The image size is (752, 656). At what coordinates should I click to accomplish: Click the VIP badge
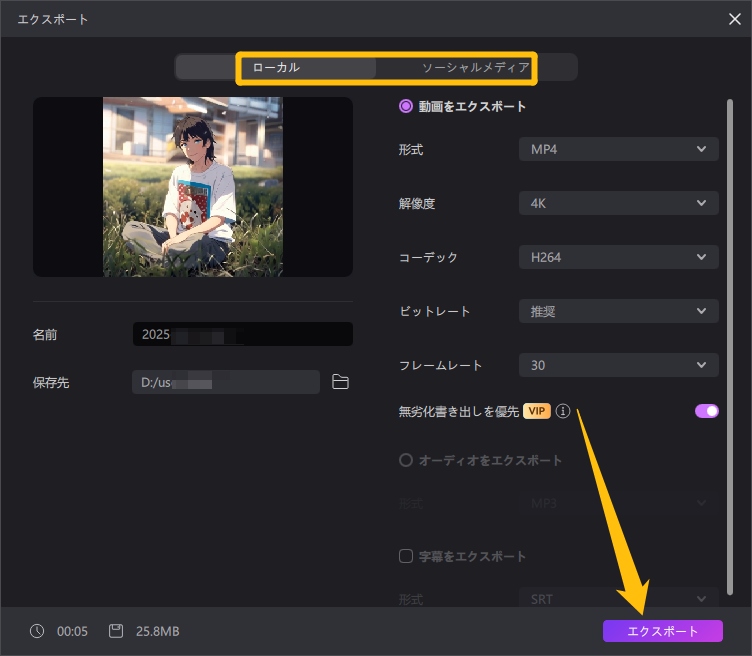(x=537, y=411)
